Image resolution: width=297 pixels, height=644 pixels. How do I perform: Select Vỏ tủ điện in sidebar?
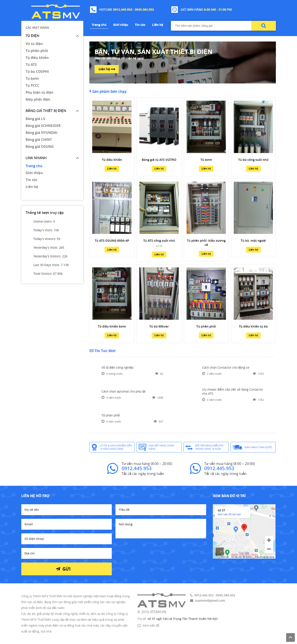[x=34, y=44]
